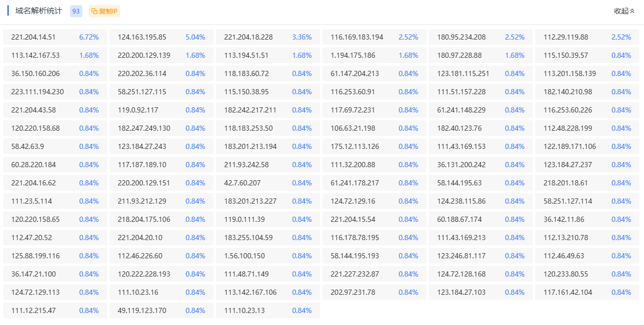Image resolution: width=644 pixels, height=325 pixels.
Task: Select IP address 124.163.195.85
Action: tap(142, 37)
